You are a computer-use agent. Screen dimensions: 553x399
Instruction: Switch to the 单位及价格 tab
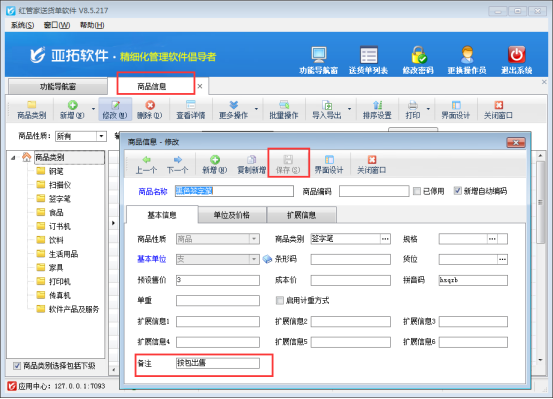(232, 215)
